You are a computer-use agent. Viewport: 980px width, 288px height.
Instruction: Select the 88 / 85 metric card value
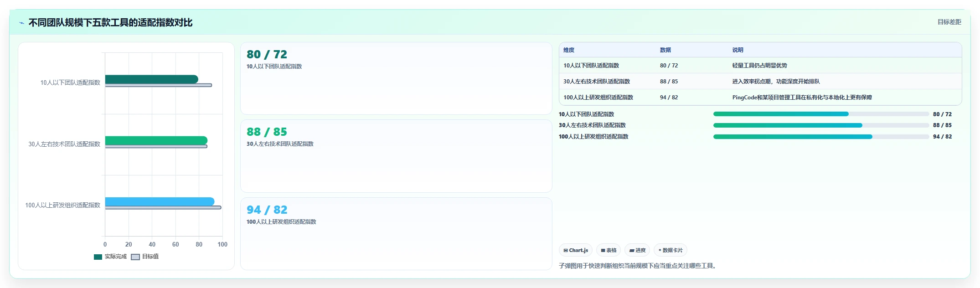coord(267,132)
